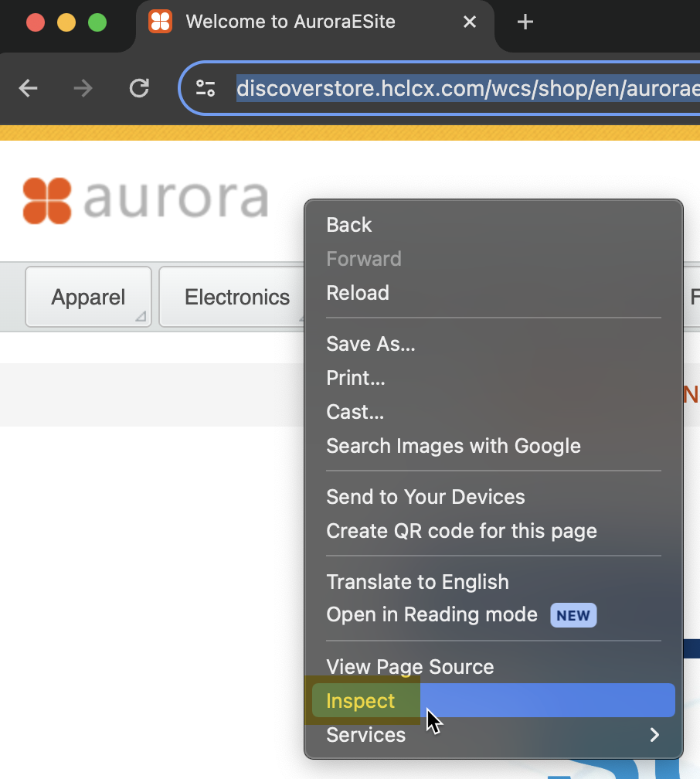The height and width of the screenshot is (779, 700).
Task: Expand the Services submenu arrow
Action: click(654, 735)
